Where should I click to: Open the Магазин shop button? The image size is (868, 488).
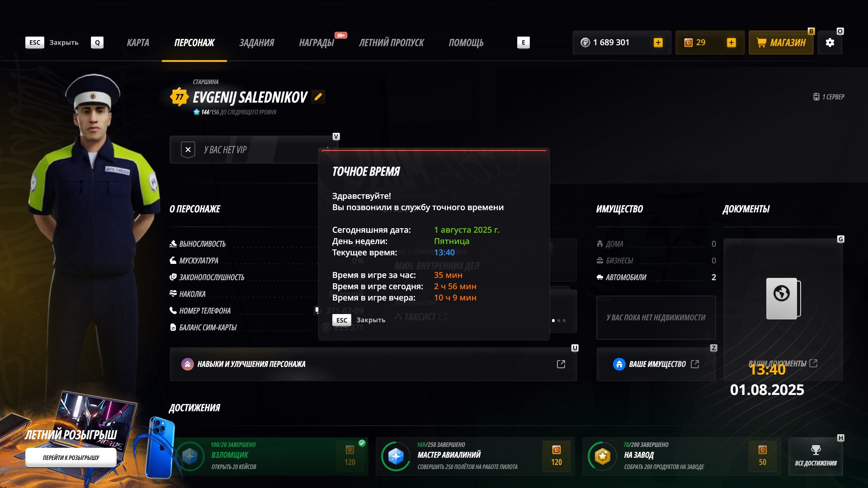781,42
